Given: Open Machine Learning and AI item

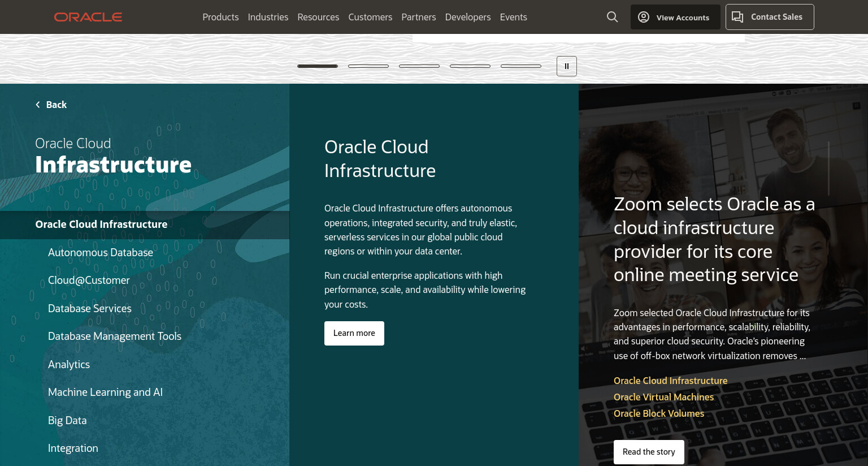Looking at the screenshot, I should 105,392.
